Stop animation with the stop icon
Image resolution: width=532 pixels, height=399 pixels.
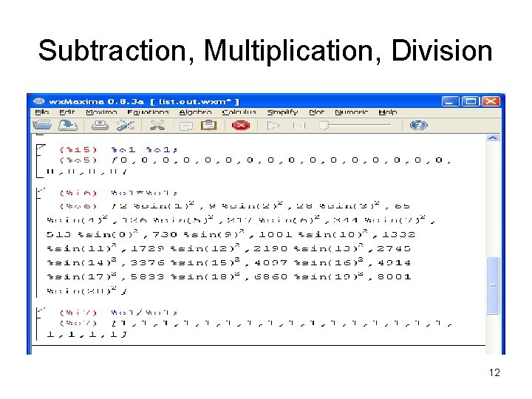[299, 126]
